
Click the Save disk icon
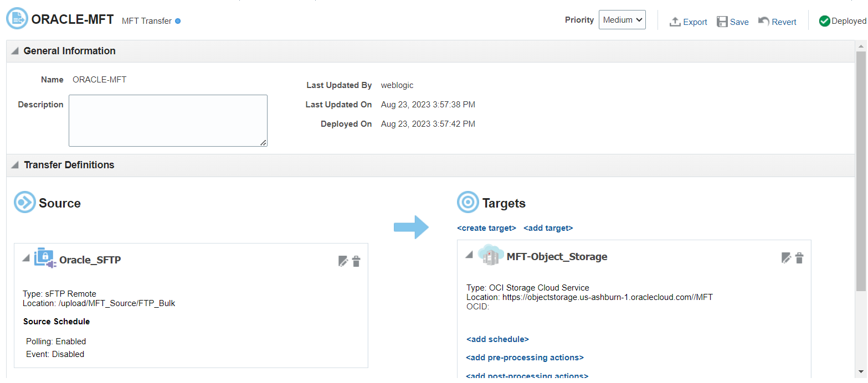coord(722,22)
